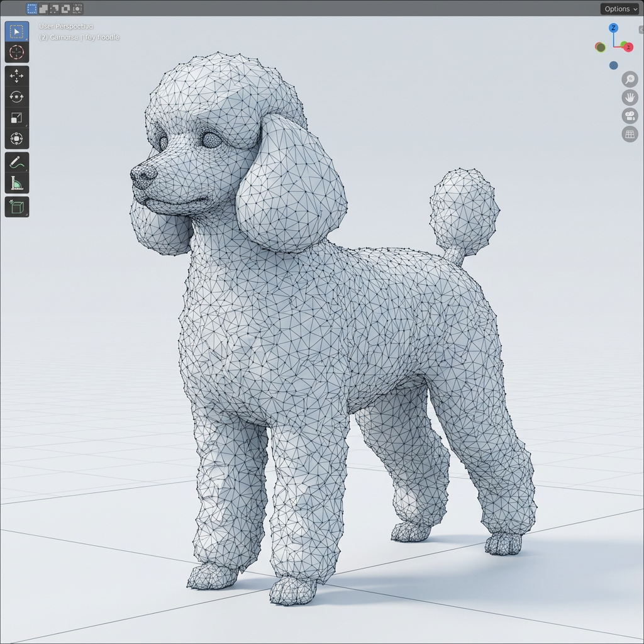Viewport: 644px width, 644px height.
Task: Activate the Transform tool
Action: point(17,138)
